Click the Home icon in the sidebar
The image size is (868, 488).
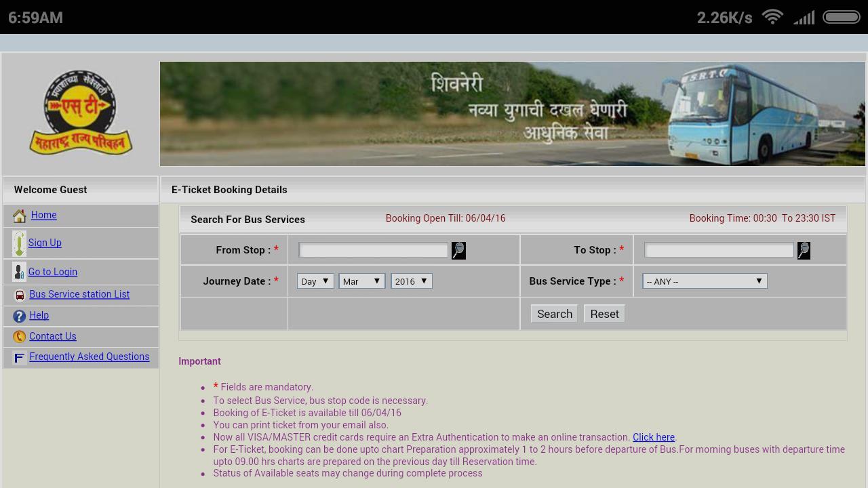pos(18,215)
